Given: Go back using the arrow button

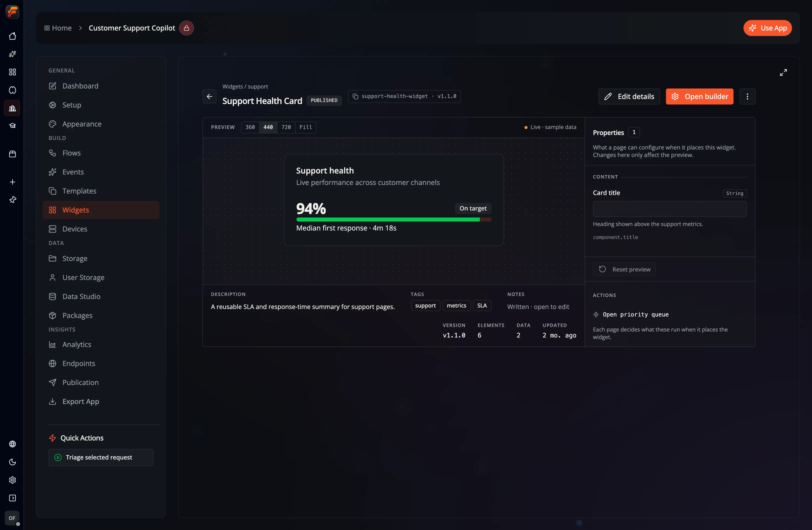Looking at the screenshot, I should click(209, 96).
